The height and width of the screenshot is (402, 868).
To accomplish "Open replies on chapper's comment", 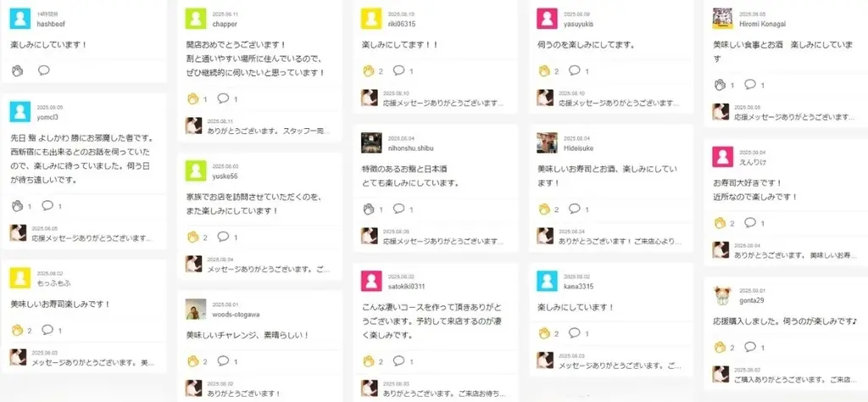I will point(223,98).
